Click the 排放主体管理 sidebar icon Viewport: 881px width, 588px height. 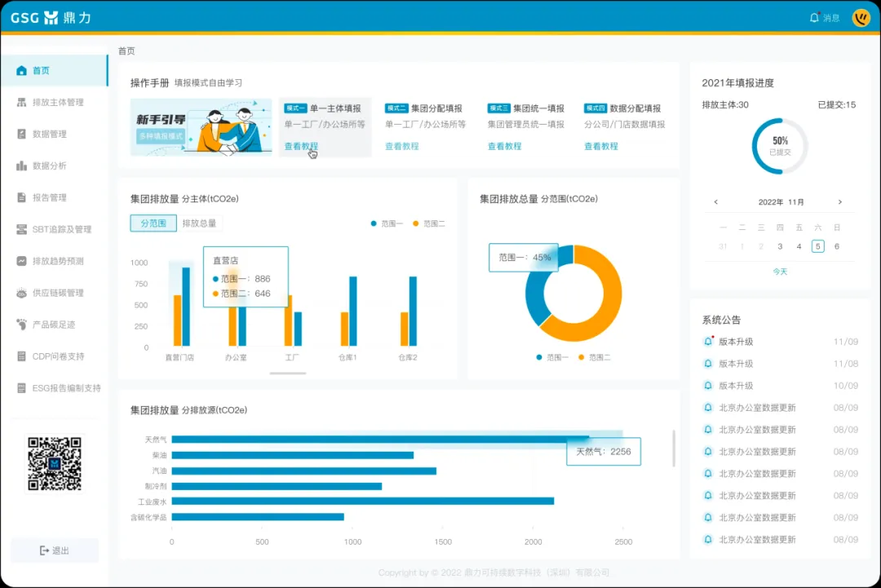pyautogui.click(x=22, y=103)
